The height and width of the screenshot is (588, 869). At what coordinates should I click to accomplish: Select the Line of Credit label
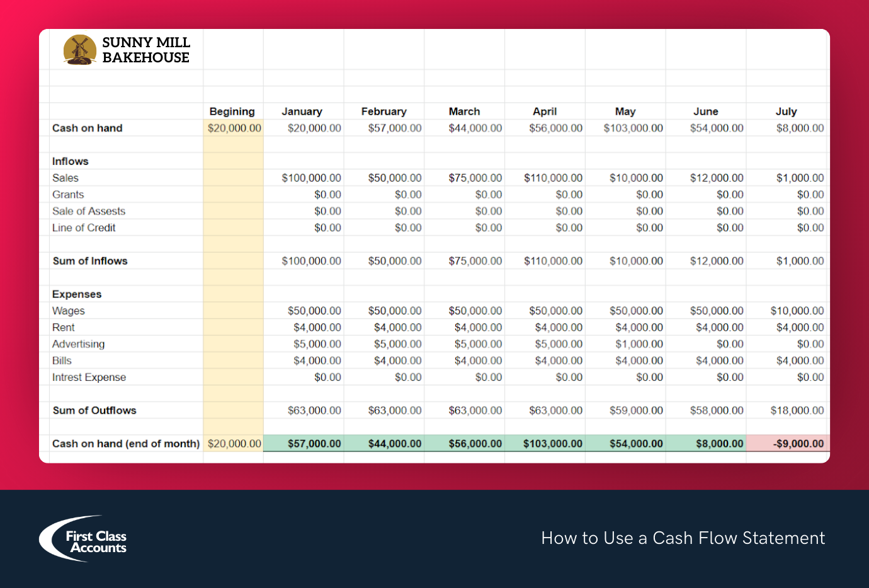(84, 228)
